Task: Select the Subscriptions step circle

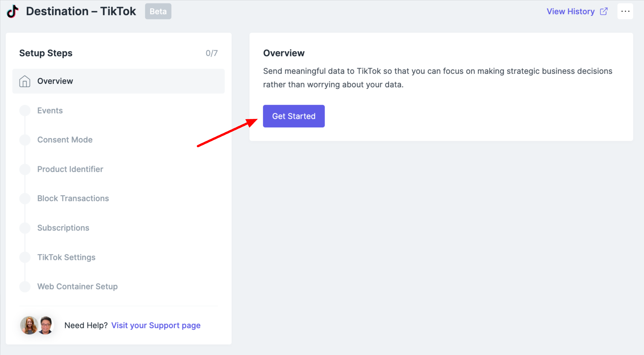Action: [25, 228]
